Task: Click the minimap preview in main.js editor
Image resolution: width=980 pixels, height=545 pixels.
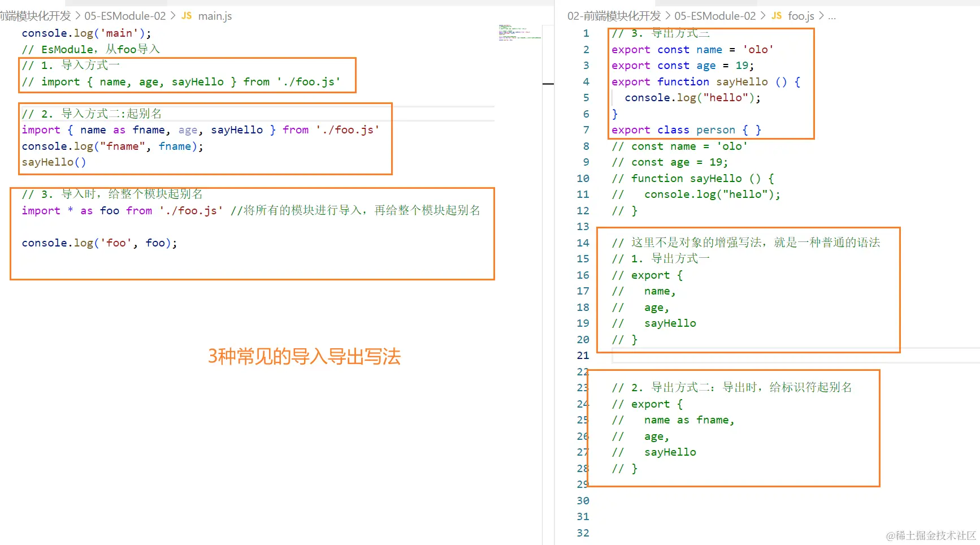Action: click(519, 32)
